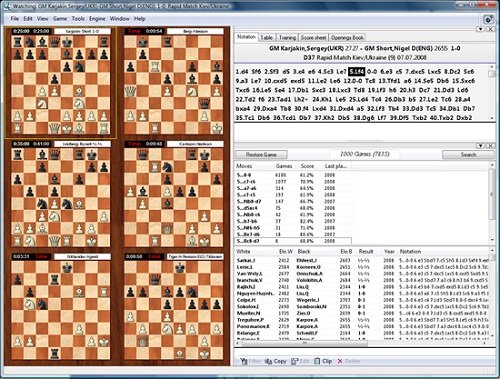Image resolution: width=500 pixels, height=379 pixels.
Task: Sort by the Score column header
Action: 307,166
